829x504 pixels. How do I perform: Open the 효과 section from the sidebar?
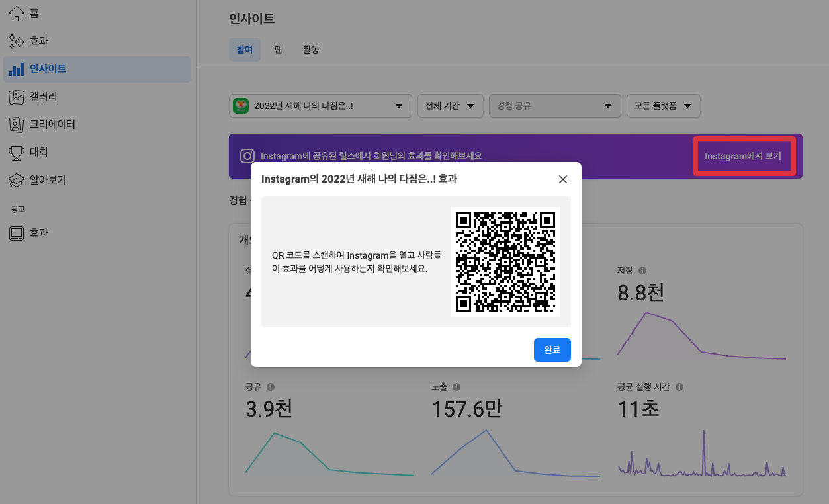click(16, 40)
